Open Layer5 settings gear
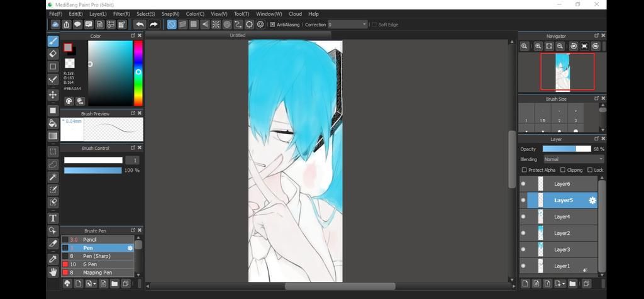The image size is (644, 299). (592, 200)
